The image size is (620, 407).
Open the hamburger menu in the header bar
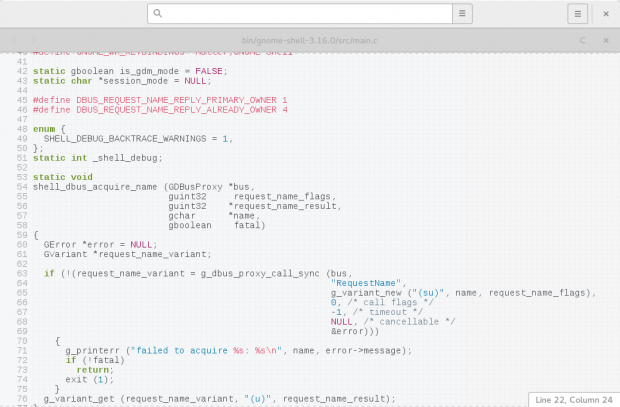pyautogui.click(x=577, y=14)
